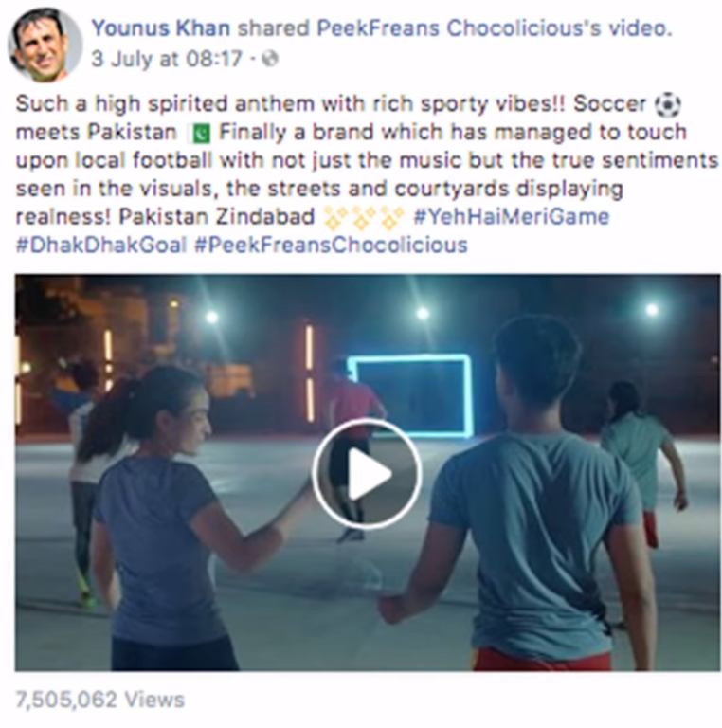Open the "3 July at 08:17" timestamp
Viewport: 722px width, 728px height.
click(x=167, y=59)
